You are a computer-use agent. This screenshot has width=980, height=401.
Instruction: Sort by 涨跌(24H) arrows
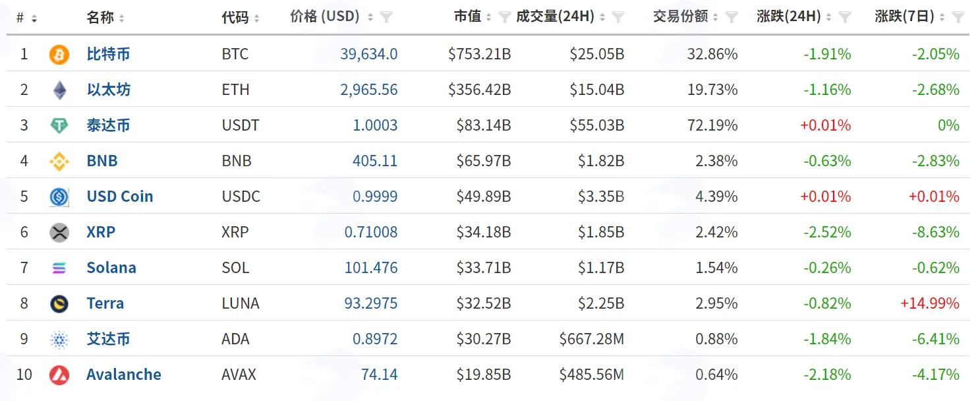pyautogui.click(x=829, y=18)
